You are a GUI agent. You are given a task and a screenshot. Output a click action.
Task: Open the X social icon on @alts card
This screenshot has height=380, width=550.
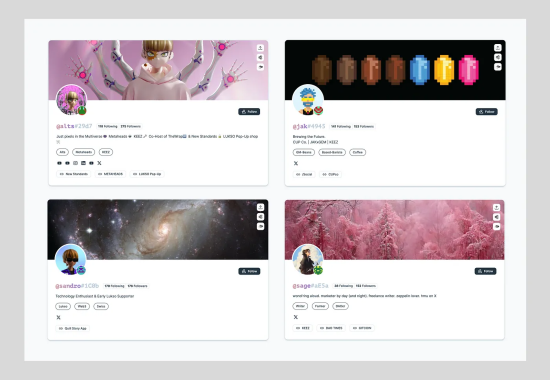point(99,163)
